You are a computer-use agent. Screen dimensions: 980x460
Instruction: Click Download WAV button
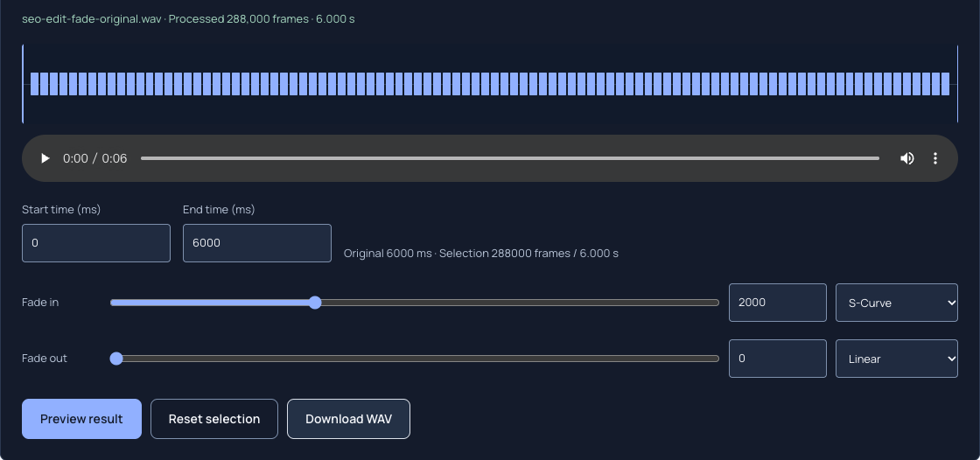click(x=349, y=419)
